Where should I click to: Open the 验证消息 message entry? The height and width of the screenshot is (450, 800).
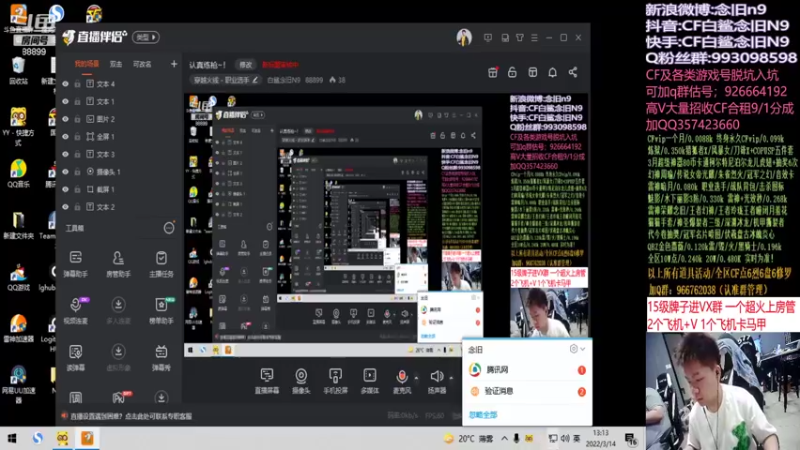tap(527, 391)
